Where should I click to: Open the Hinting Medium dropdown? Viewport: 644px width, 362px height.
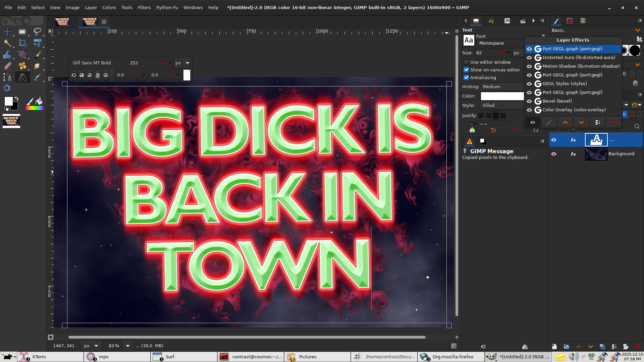point(502,86)
